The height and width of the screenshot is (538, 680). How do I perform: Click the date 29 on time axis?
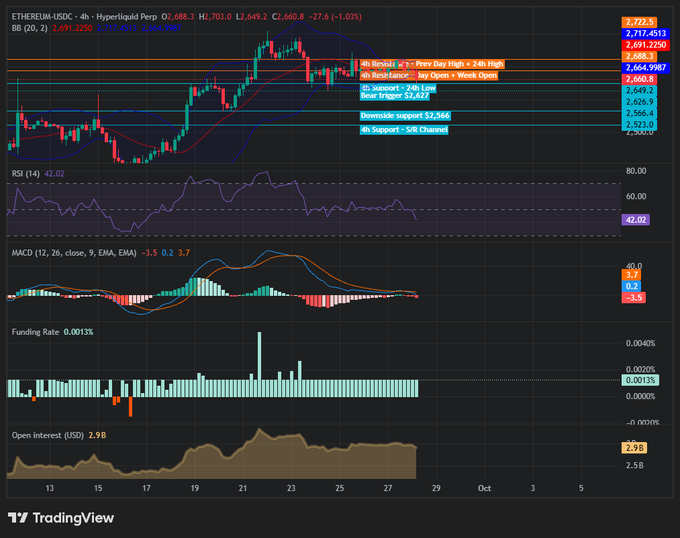tap(436, 488)
